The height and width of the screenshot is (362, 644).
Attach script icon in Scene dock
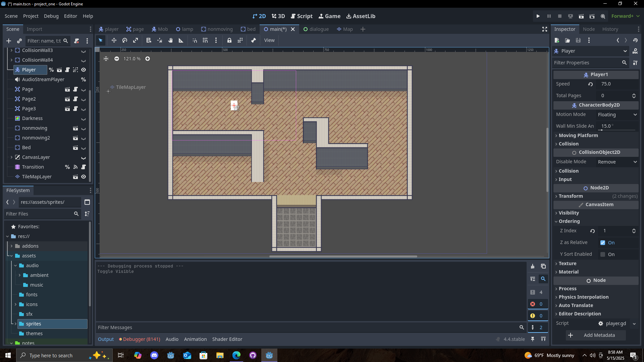[x=76, y=41]
